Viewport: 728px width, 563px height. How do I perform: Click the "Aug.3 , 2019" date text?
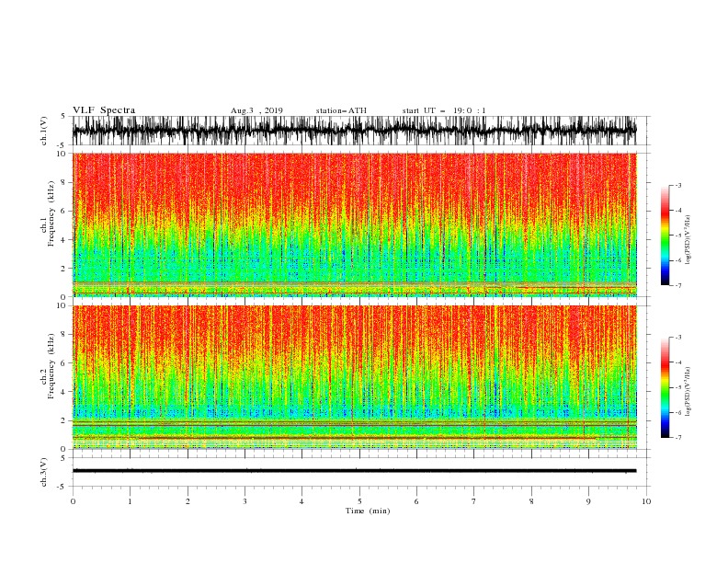pos(256,110)
